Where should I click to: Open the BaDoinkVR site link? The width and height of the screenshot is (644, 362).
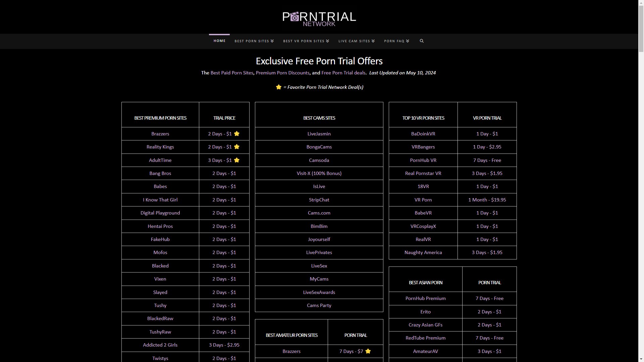(x=423, y=134)
